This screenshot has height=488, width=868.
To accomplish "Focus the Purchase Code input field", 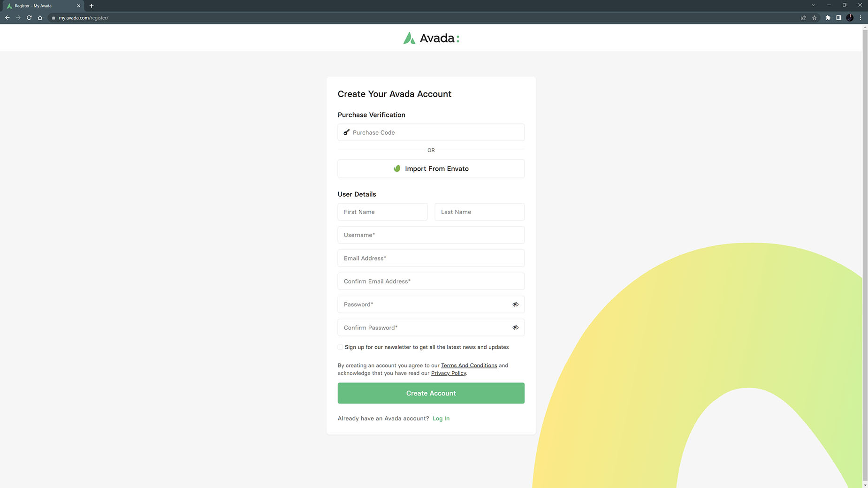I will pyautogui.click(x=431, y=132).
